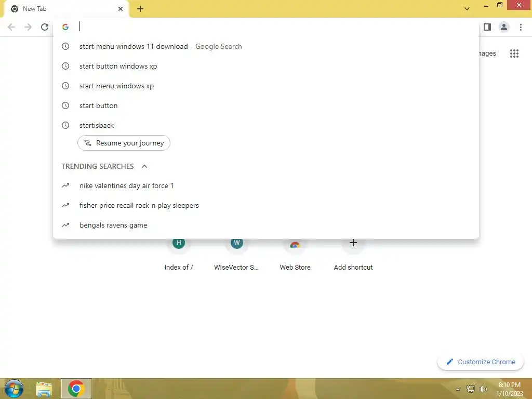Collapse the Trending Searches section

click(x=144, y=166)
